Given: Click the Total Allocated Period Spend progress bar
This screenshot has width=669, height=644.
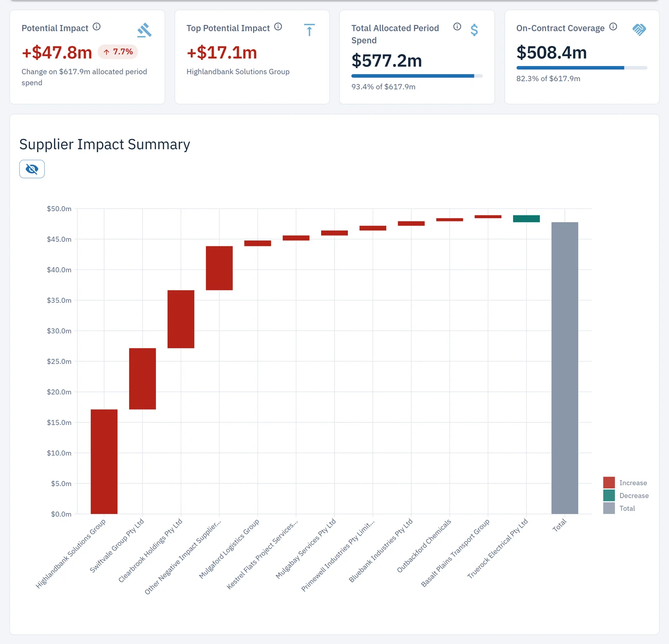Looking at the screenshot, I should pos(417,76).
